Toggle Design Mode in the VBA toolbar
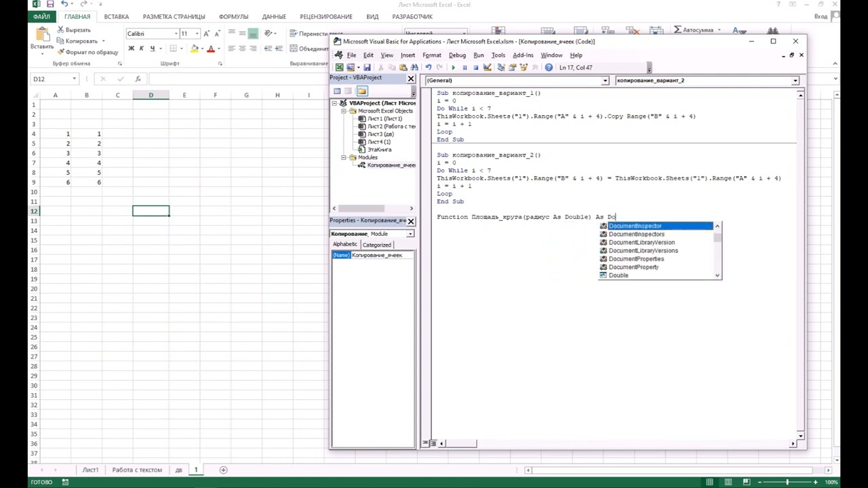The width and height of the screenshot is (868, 488). point(487,67)
